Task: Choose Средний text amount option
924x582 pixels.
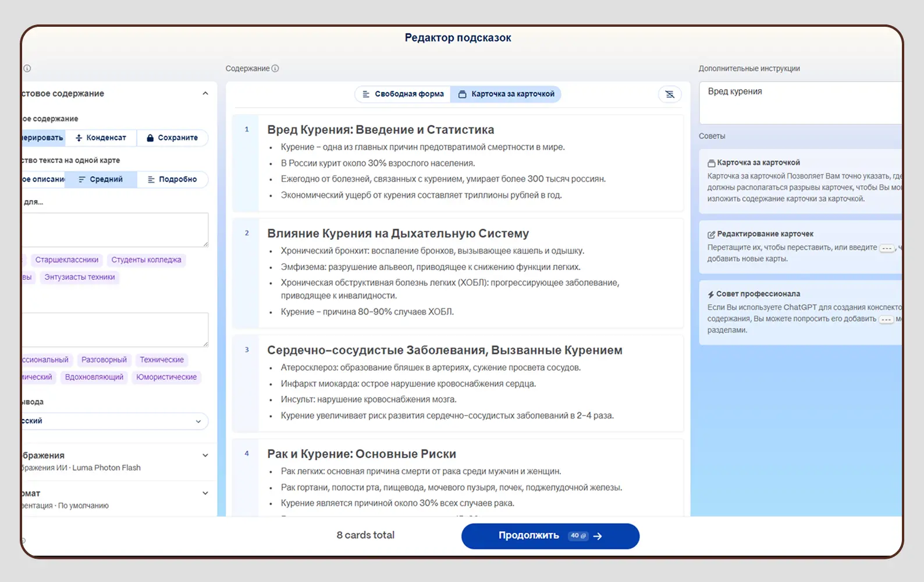Action: coord(101,179)
